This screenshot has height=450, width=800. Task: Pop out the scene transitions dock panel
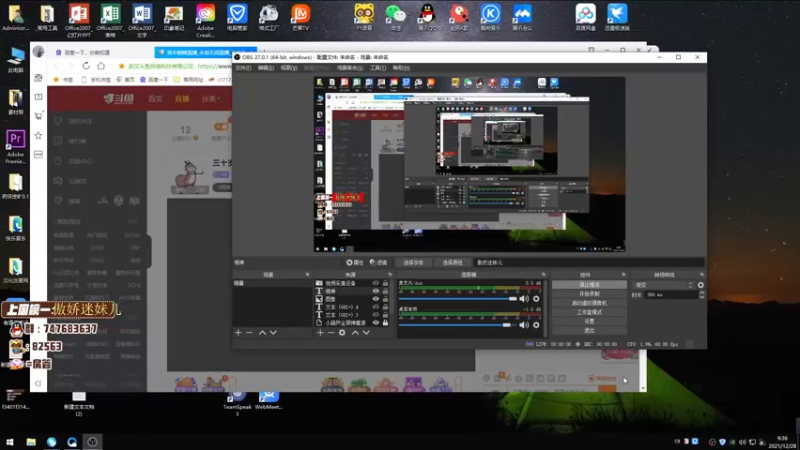coord(702,275)
